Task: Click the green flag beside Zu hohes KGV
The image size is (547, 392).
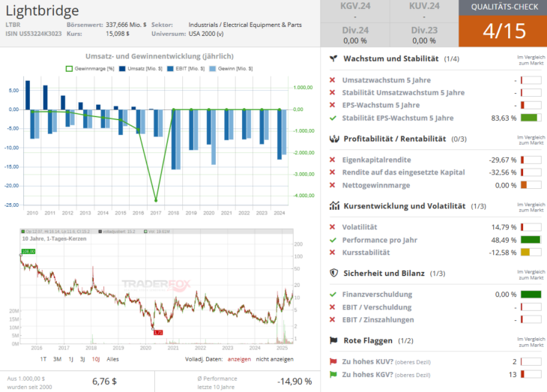Action: 333,374
